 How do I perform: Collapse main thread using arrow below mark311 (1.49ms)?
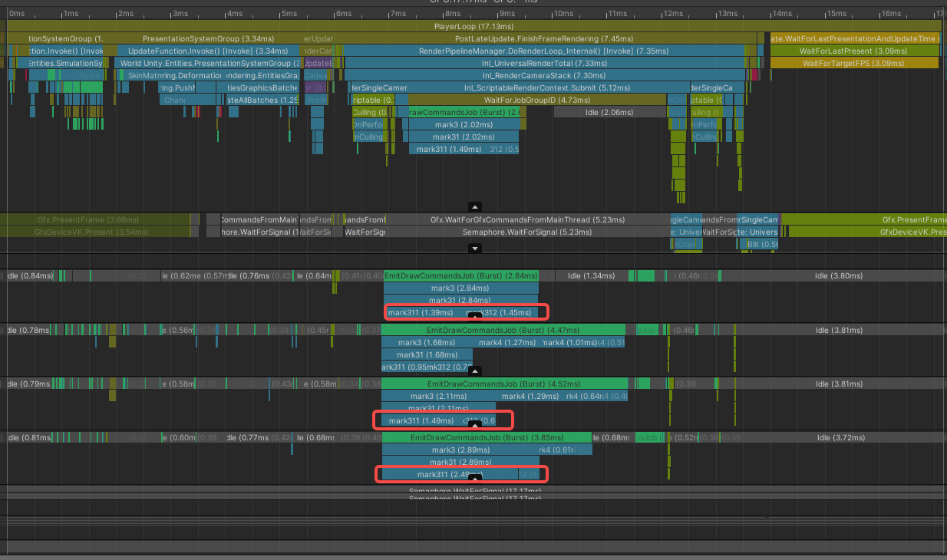click(x=474, y=207)
